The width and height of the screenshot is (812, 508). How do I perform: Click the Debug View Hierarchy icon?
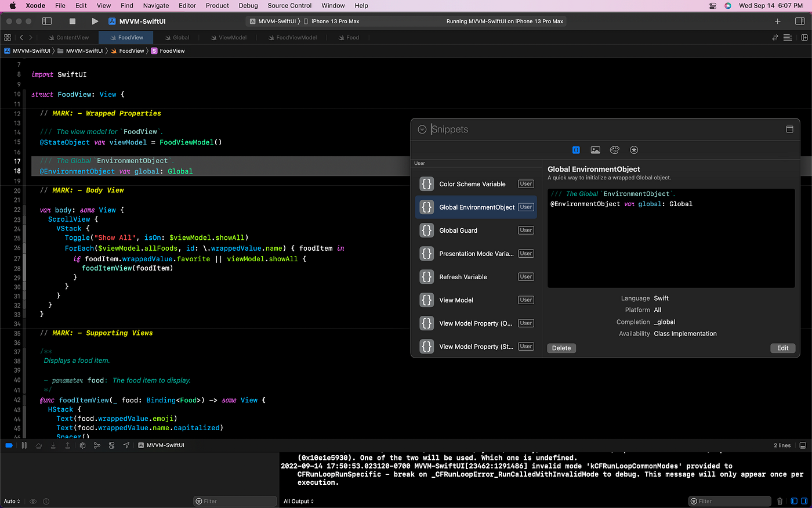coord(82,445)
